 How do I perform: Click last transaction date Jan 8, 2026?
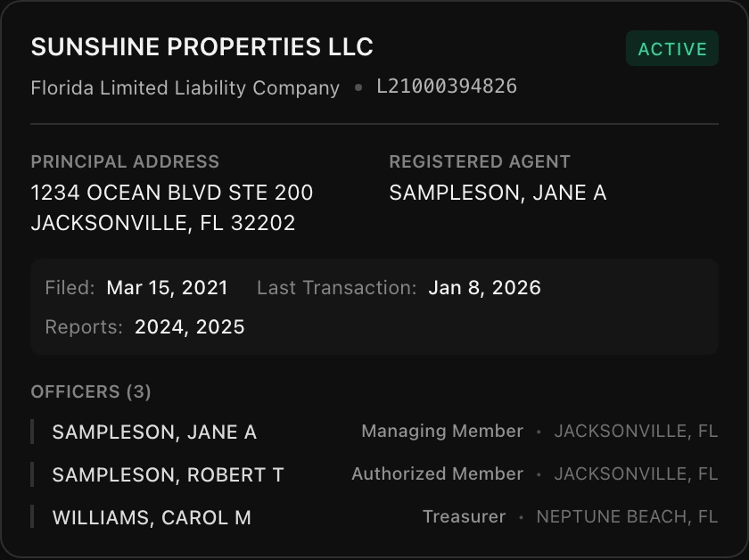(484, 288)
